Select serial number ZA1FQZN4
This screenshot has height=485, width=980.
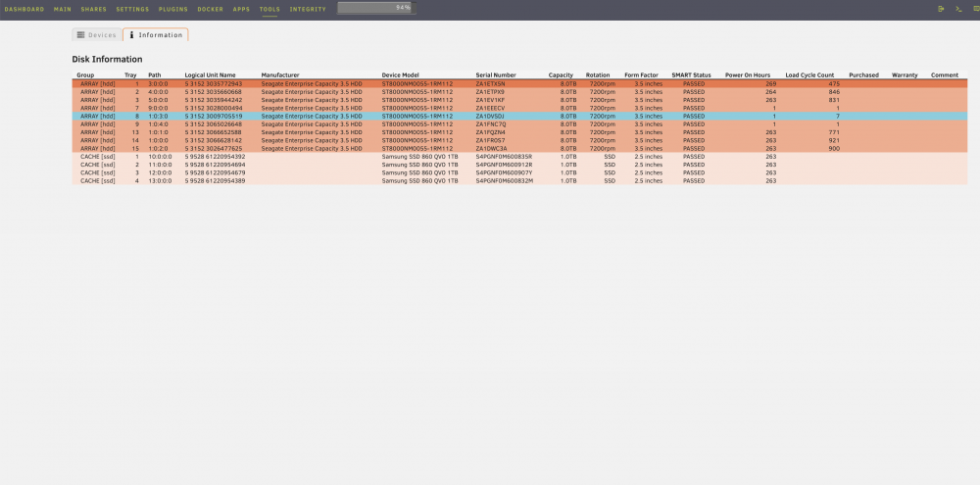point(491,132)
